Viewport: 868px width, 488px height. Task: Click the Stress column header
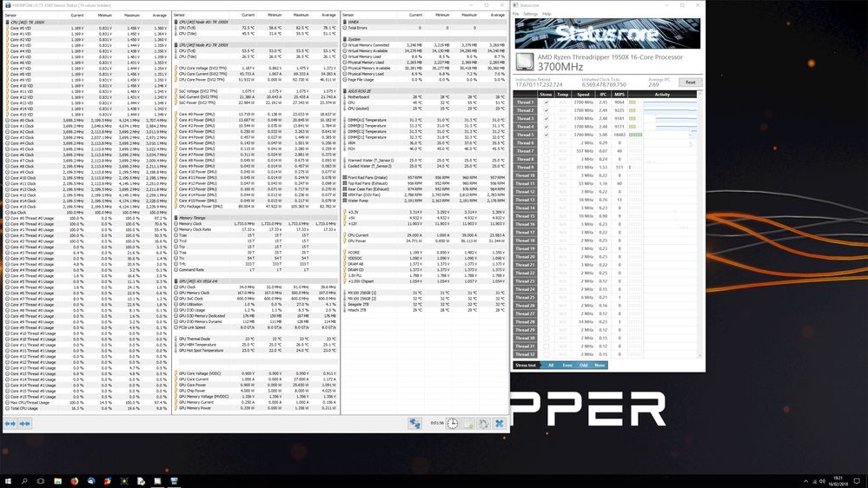[x=546, y=95]
